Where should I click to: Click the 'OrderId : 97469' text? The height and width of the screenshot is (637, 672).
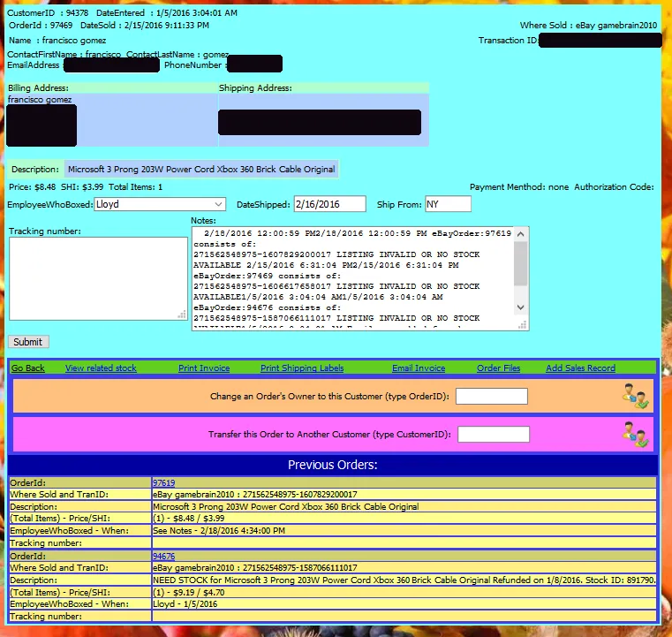coord(41,26)
